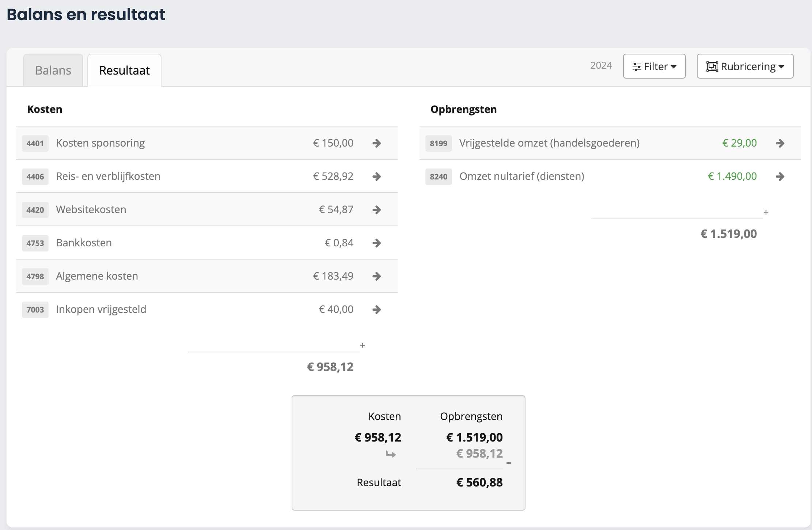Viewport: 812px width, 530px height.
Task: Click the green € 1.490,00 amount
Action: (732, 176)
